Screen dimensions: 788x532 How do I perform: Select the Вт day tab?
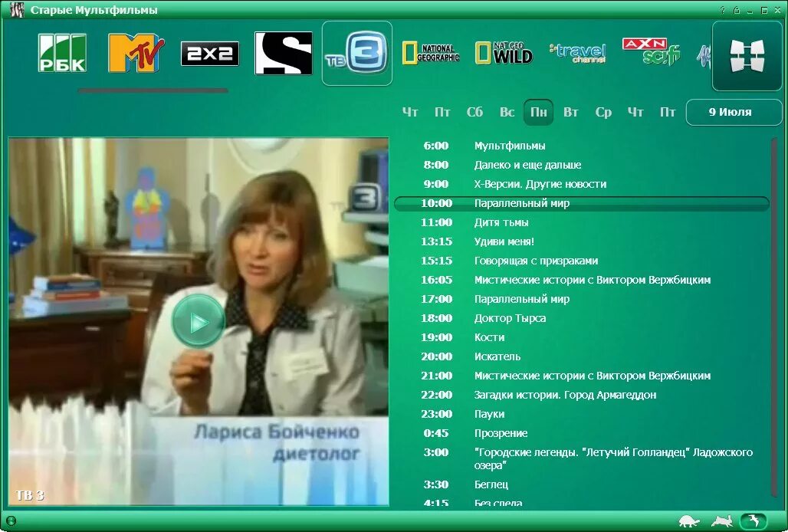tap(570, 112)
